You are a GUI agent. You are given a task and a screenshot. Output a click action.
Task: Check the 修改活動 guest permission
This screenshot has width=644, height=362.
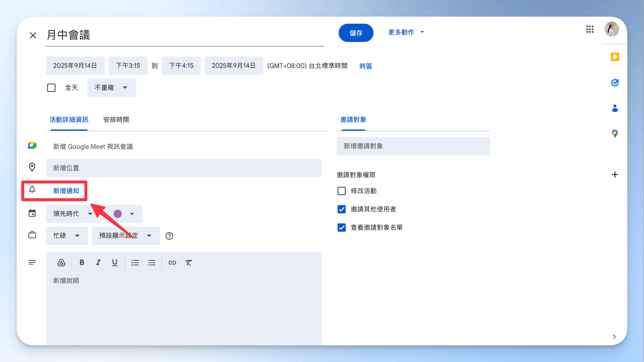pyautogui.click(x=341, y=191)
